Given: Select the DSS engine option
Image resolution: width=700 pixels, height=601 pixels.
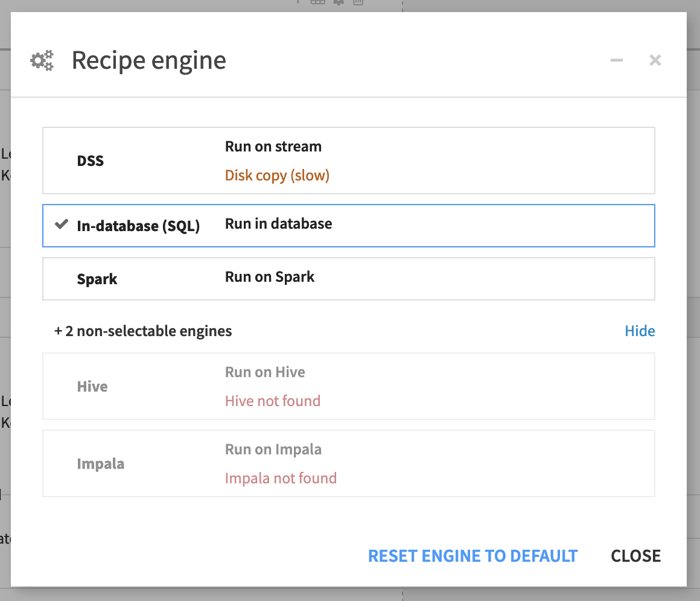Looking at the screenshot, I should [x=91, y=161].
